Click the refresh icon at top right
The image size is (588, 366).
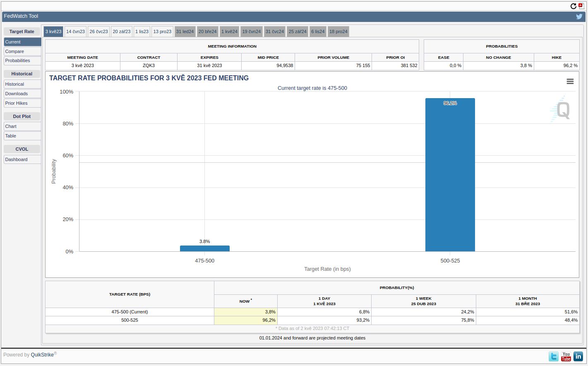pos(573,6)
